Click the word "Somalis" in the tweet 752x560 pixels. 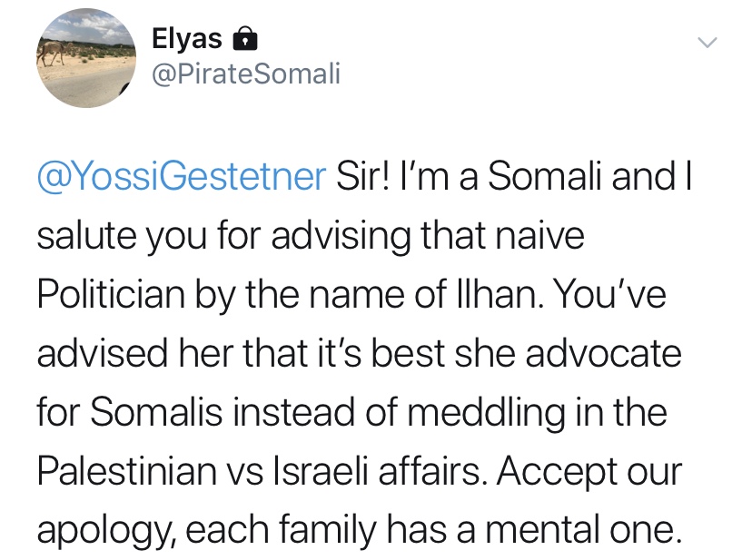pyautogui.click(x=156, y=412)
